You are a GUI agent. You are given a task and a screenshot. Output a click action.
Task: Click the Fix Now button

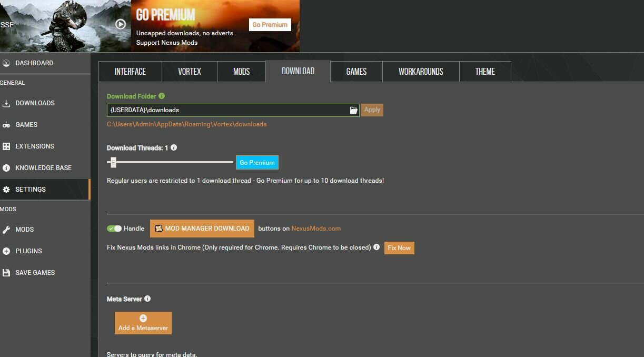pyautogui.click(x=399, y=248)
